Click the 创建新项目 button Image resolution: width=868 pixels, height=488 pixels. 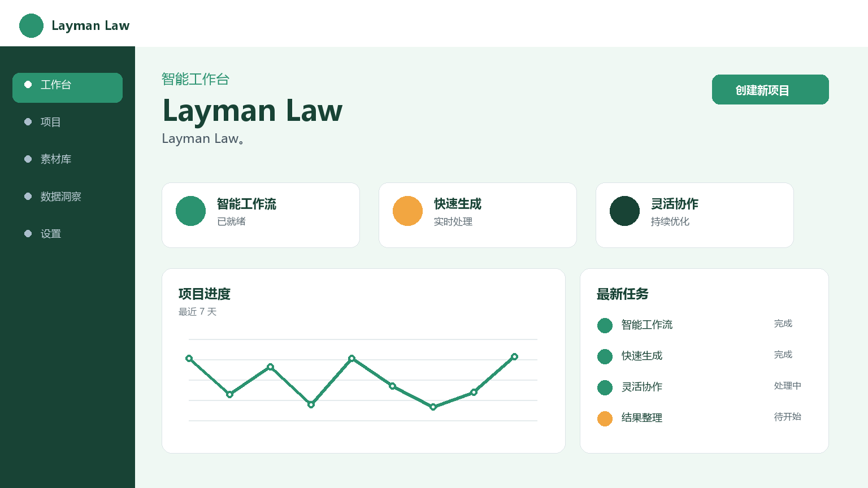tap(770, 89)
